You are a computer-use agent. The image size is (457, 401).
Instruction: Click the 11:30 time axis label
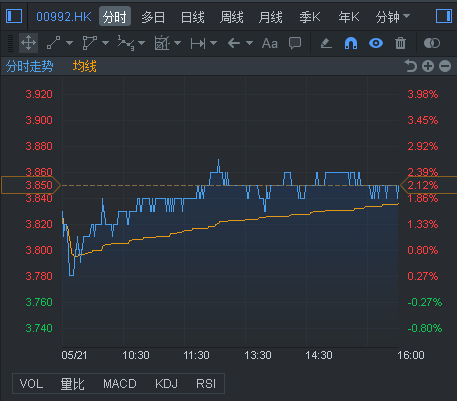(196, 355)
